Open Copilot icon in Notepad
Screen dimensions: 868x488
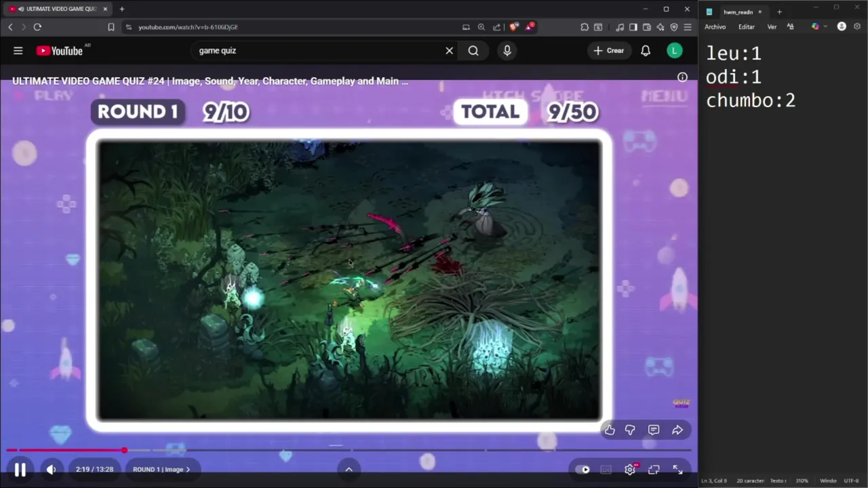[x=815, y=26]
